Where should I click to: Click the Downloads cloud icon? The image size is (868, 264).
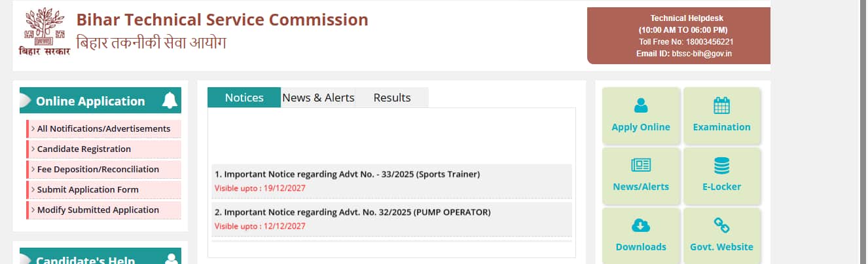[640, 226]
